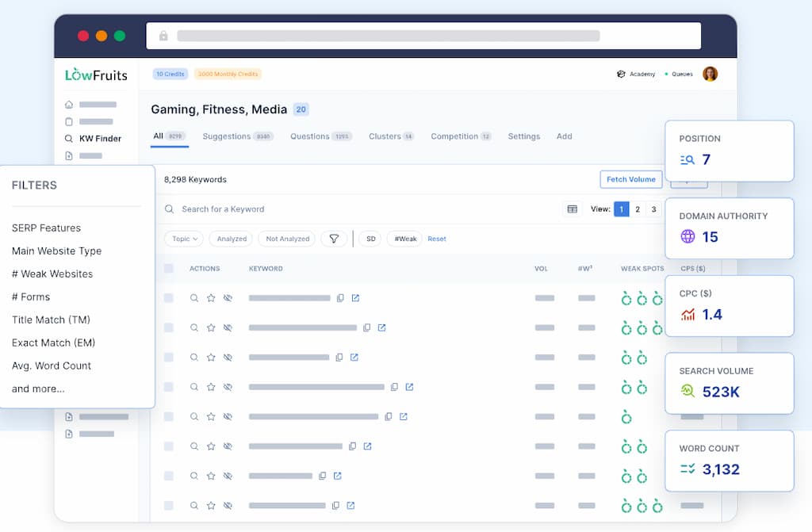This screenshot has width=812, height=532.
Task: Open the Add tab
Action: point(564,136)
